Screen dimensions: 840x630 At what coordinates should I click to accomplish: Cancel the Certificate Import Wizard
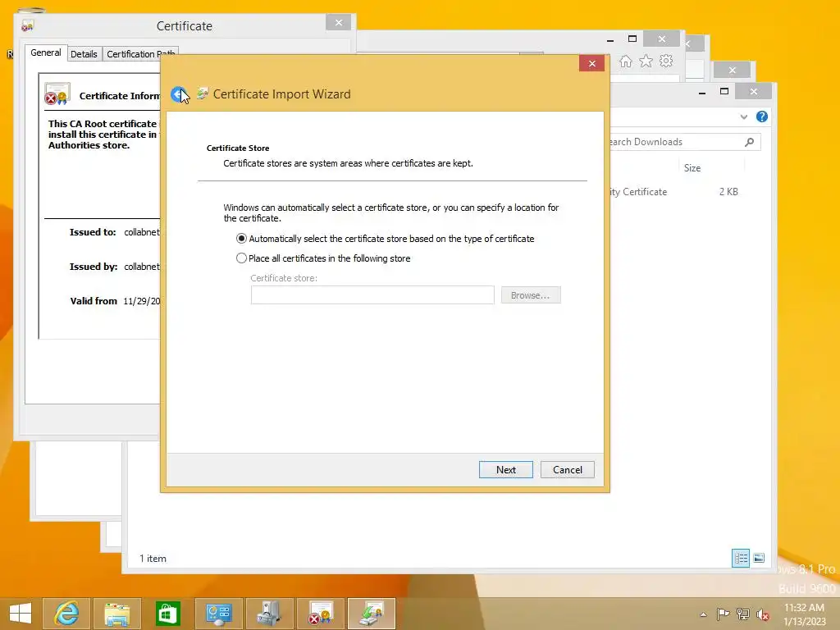pyautogui.click(x=568, y=470)
